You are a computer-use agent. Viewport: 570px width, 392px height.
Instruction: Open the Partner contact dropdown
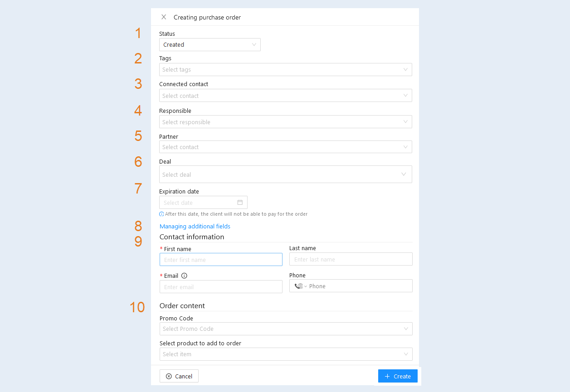286,147
